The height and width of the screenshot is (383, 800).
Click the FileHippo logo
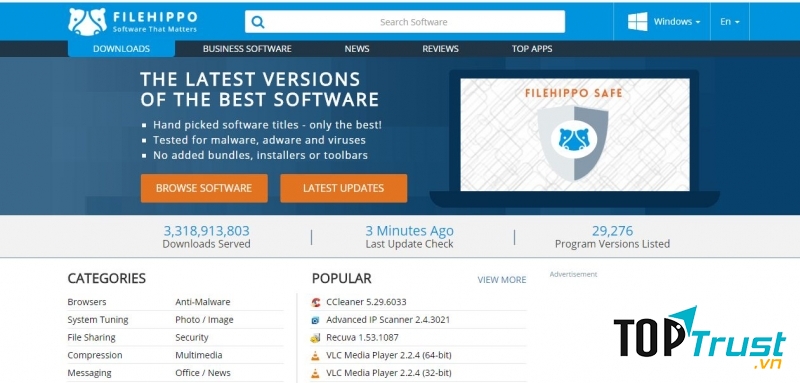point(133,21)
